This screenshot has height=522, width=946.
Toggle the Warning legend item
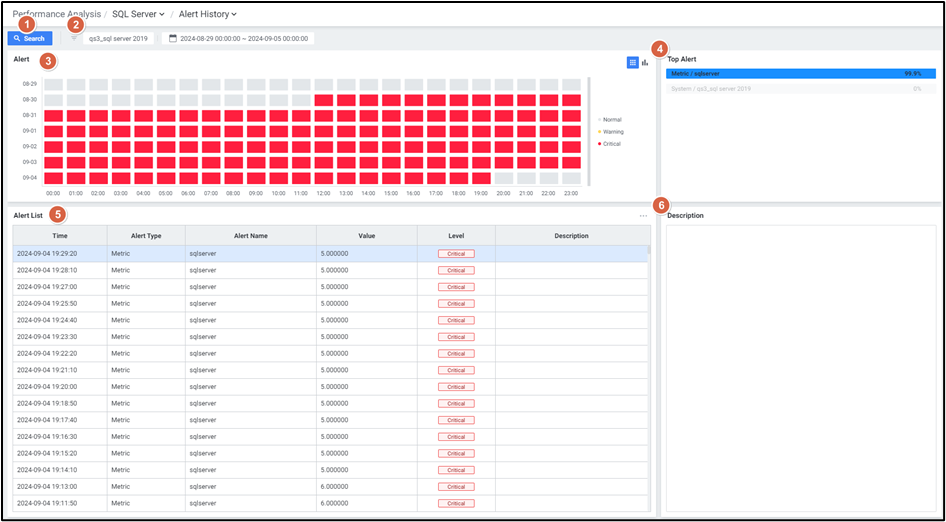[610, 132]
